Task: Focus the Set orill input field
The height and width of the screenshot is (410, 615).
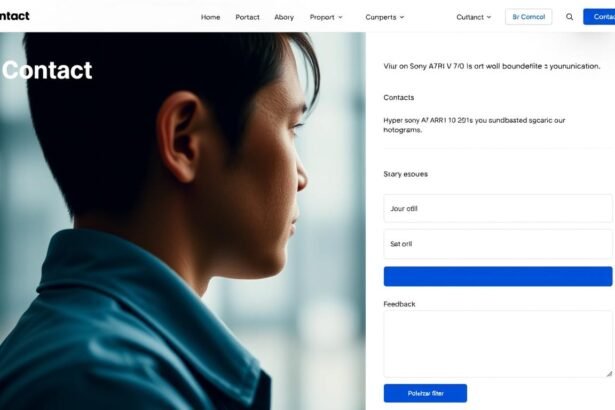Action: pos(498,244)
